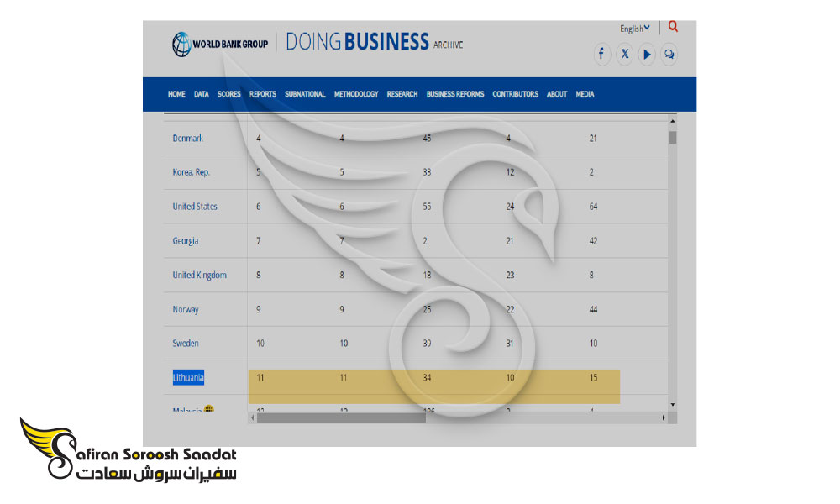Open the YouTube play icon

[x=647, y=54]
